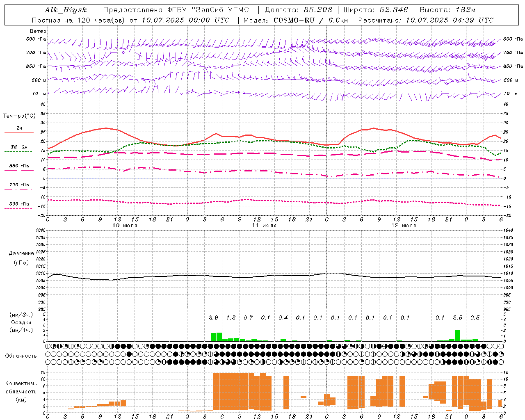Screen dimensions: 525x420
Task: Click the 'Долгота: 85.203' value
Action: coord(298,10)
